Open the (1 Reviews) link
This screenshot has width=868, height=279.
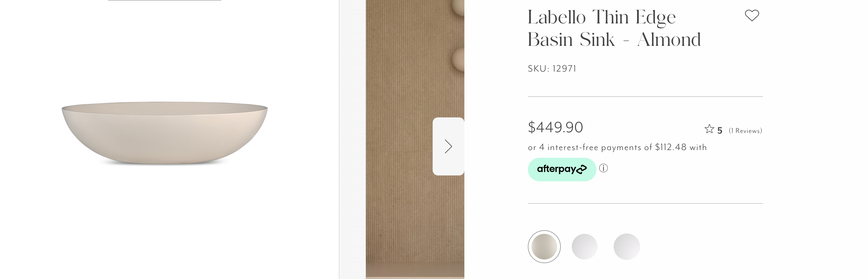[x=745, y=131]
